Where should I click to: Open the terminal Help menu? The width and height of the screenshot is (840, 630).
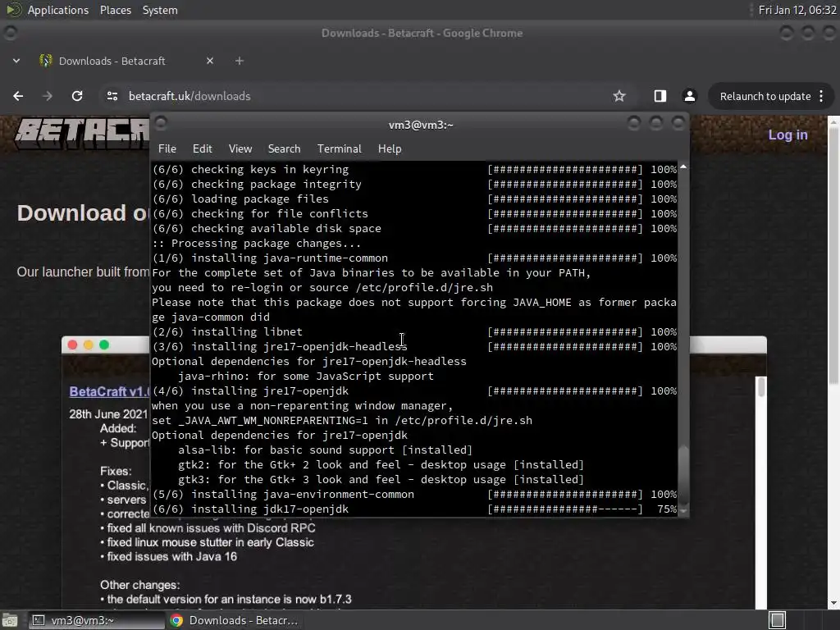390,149
